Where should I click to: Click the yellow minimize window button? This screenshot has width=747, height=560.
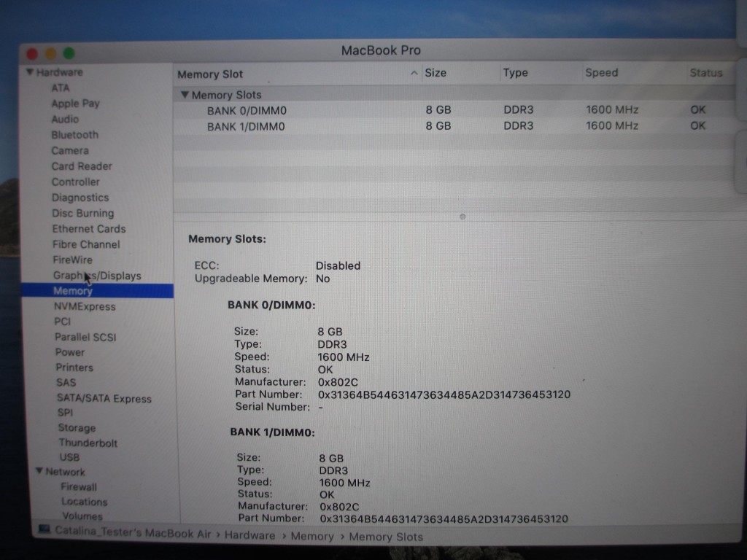pos(51,54)
